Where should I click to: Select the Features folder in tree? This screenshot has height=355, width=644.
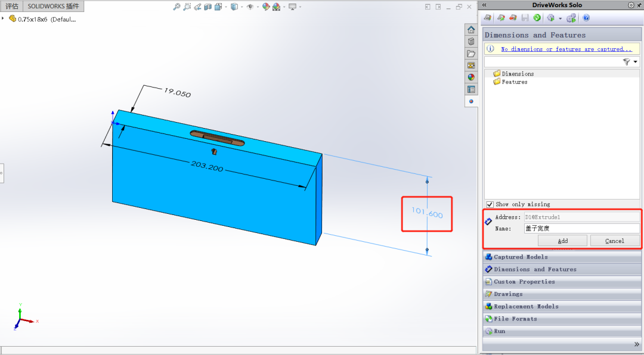(x=510, y=82)
